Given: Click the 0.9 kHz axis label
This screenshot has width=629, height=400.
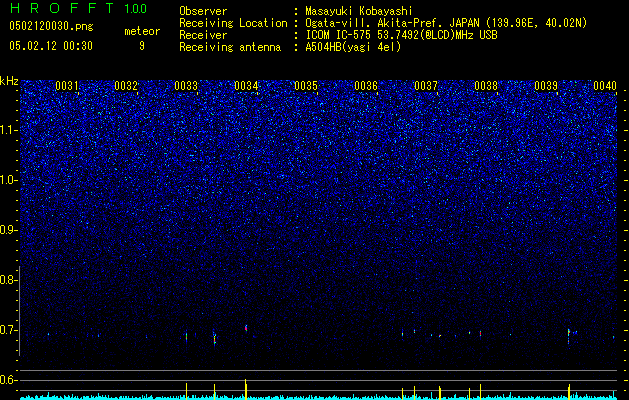Looking at the screenshot, I should pos(8,230).
